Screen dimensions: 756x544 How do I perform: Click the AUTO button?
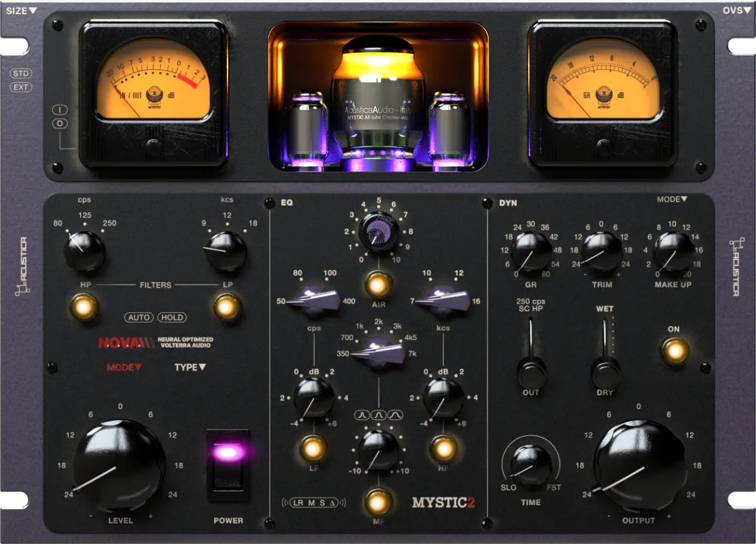(139, 317)
